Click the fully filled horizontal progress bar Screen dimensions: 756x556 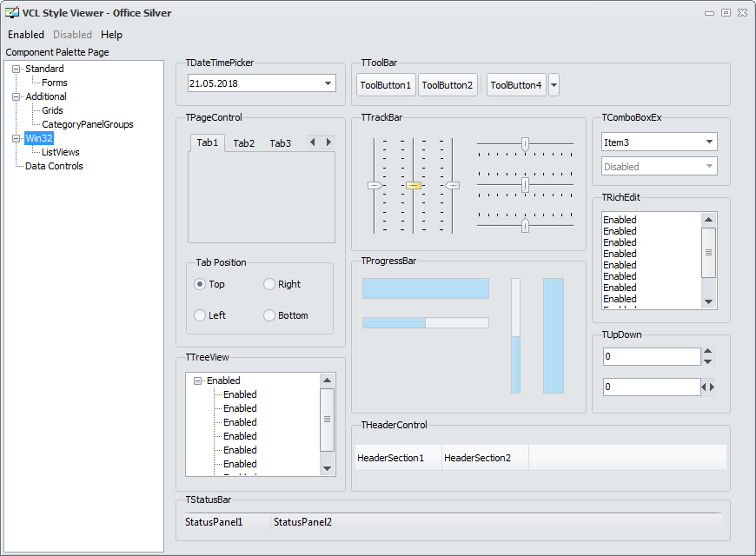tap(426, 288)
